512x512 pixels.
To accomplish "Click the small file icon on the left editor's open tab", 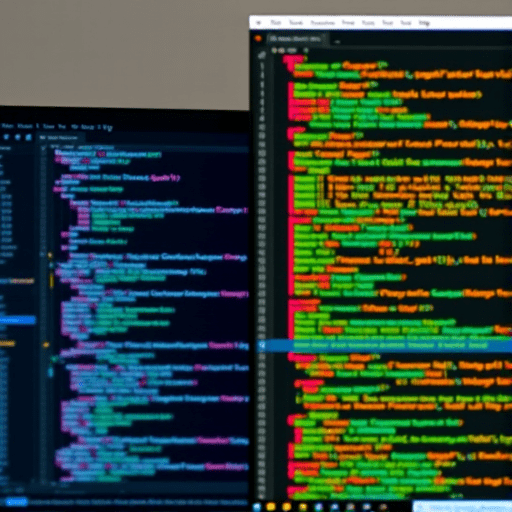I will tap(42, 137).
